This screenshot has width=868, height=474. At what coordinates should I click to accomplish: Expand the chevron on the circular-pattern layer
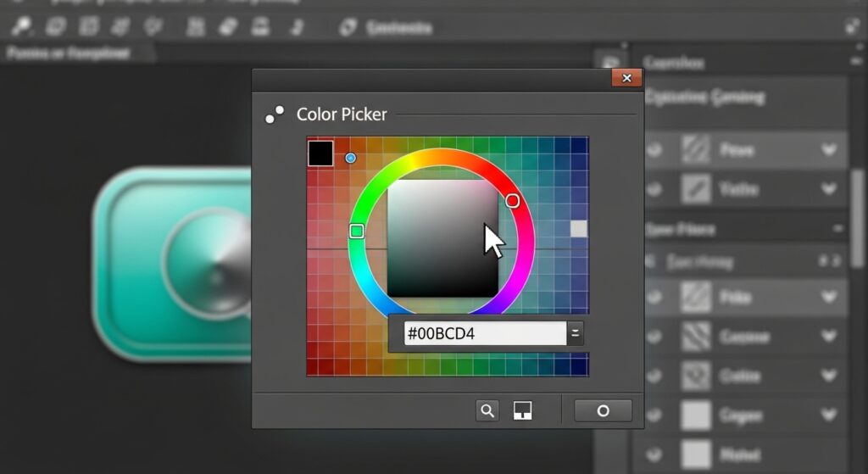(829, 376)
